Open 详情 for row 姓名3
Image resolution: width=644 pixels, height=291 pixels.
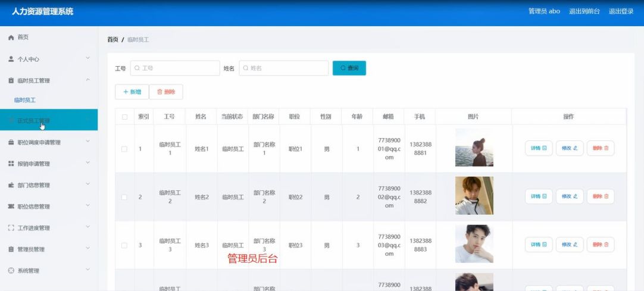click(x=539, y=244)
